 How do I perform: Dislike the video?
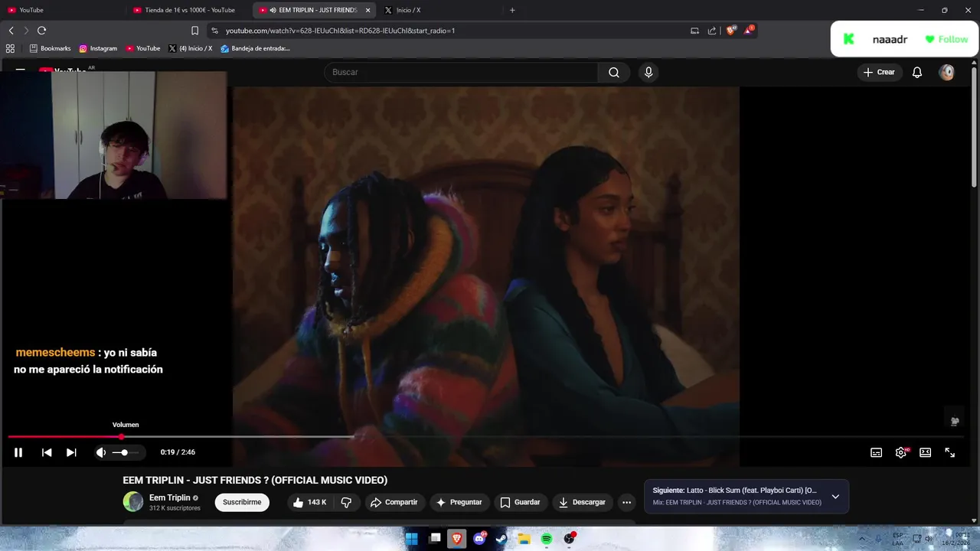[346, 502]
